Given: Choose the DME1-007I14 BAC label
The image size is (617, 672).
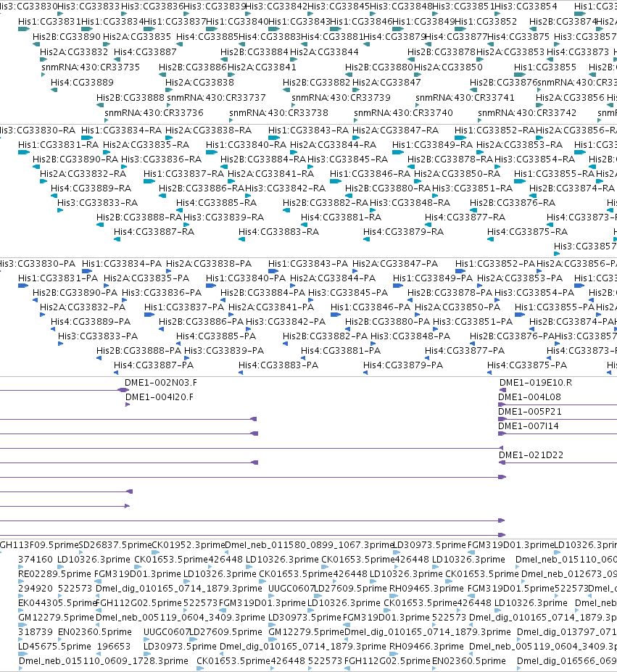Looking at the screenshot, I should [529, 426].
